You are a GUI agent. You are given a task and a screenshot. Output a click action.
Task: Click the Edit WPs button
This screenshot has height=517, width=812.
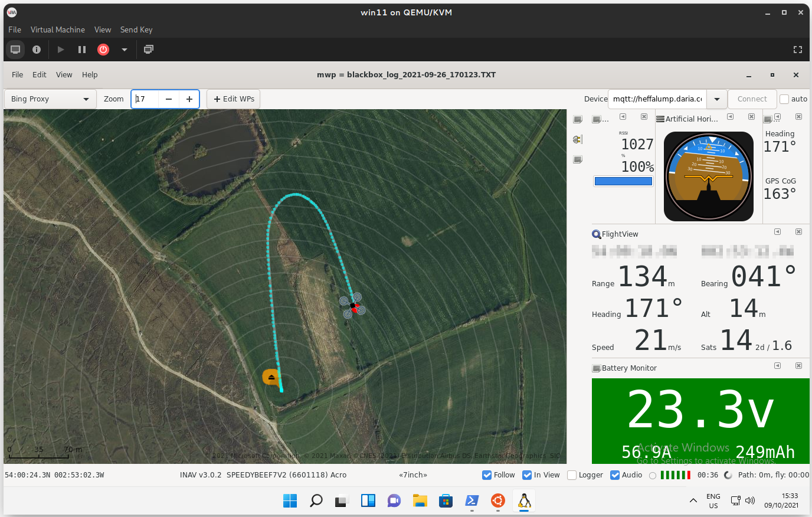point(234,99)
